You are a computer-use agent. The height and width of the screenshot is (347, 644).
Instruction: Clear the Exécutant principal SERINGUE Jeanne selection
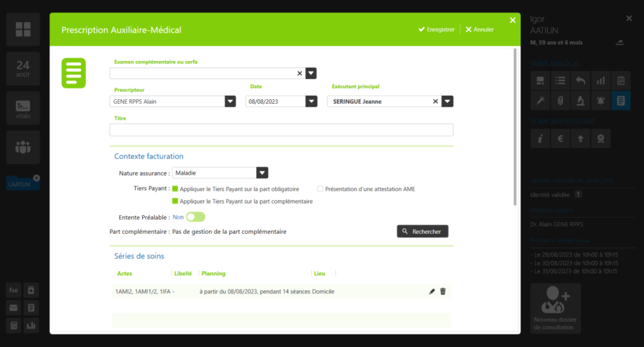tap(435, 101)
